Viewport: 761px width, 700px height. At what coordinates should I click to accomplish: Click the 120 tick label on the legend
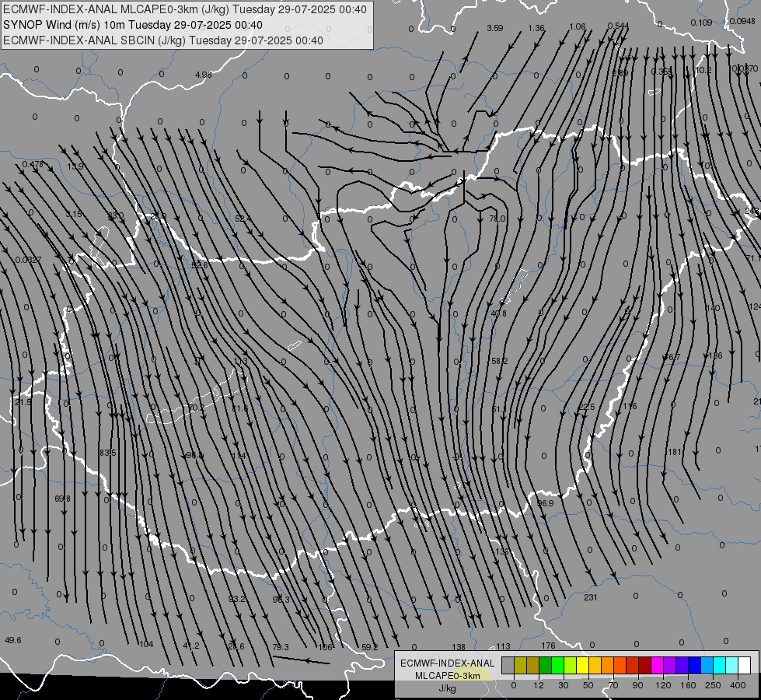pyautogui.click(x=663, y=685)
